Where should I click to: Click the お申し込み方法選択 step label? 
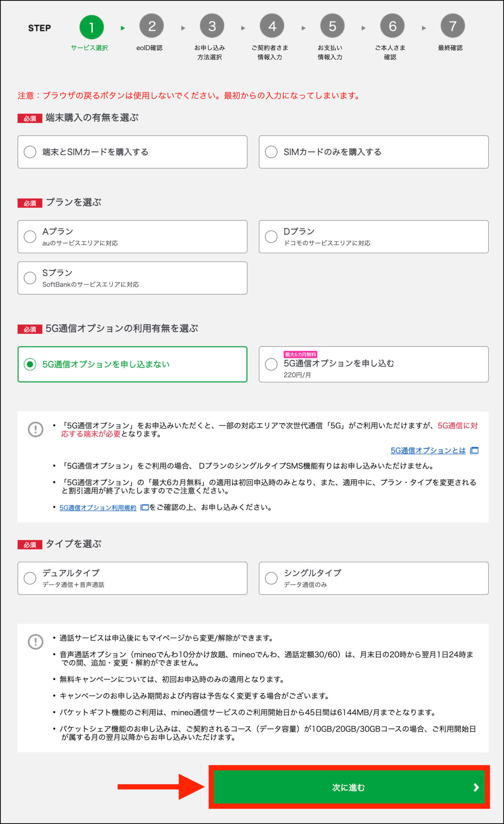pyautogui.click(x=210, y=52)
